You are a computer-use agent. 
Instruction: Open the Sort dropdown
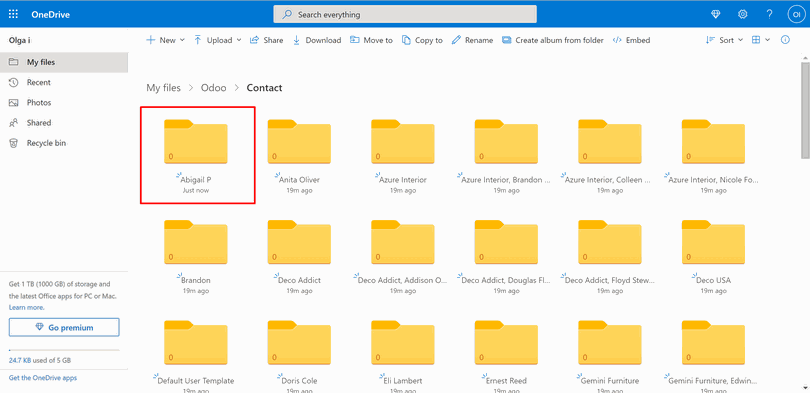click(x=724, y=40)
